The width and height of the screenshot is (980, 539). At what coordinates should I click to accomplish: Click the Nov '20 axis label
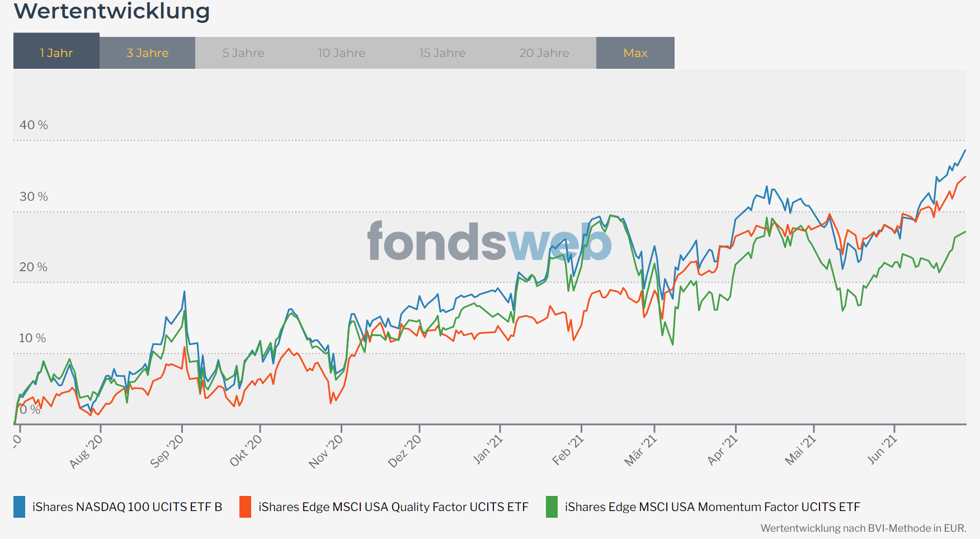pyautogui.click(x=326, y=451)
